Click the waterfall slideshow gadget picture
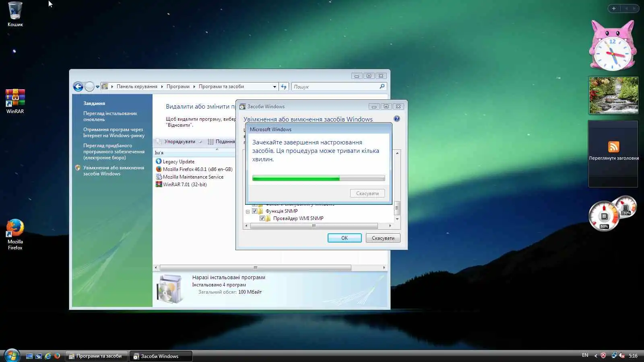This screenshot has height=362, width=644. tap(613, 95)
